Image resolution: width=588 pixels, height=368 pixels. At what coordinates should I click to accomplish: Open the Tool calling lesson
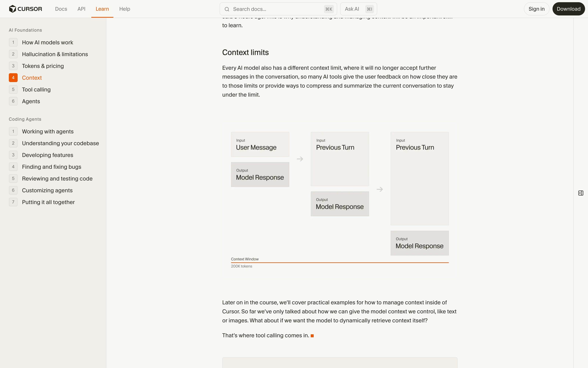click(x=30, y=89)
